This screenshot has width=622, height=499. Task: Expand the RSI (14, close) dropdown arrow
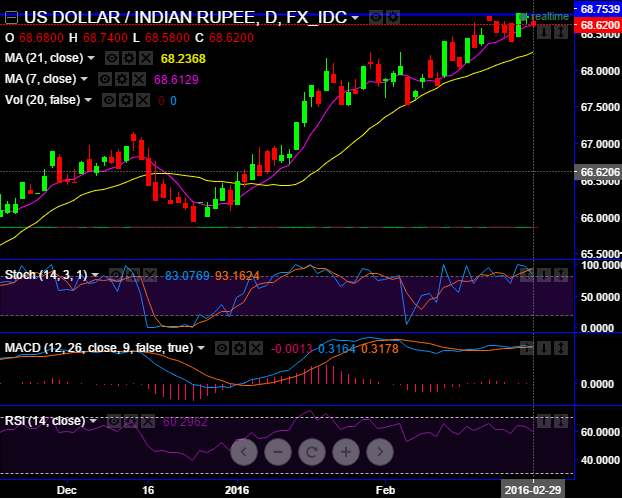(93, 421)
